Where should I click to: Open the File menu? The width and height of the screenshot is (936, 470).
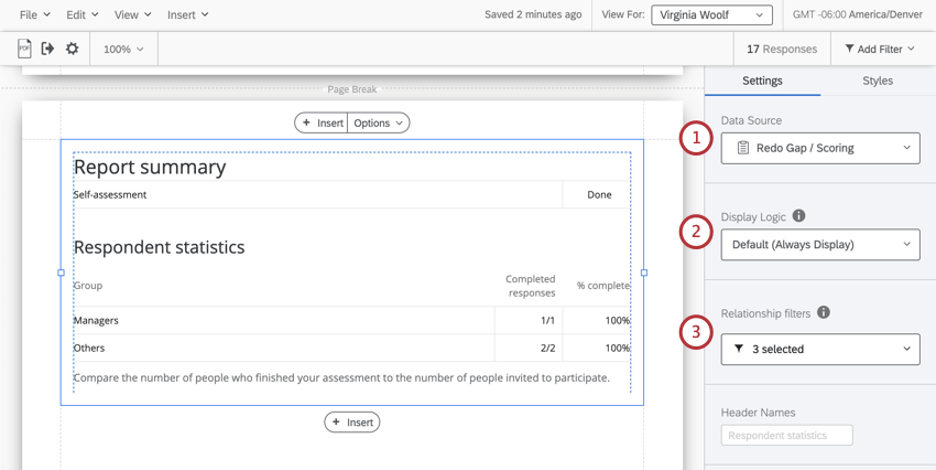click(x=35, y=15)
